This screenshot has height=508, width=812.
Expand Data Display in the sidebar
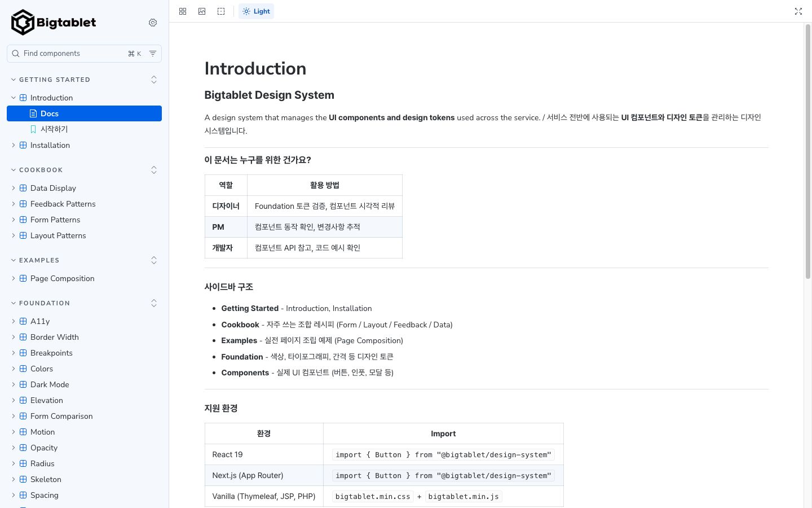click(85, 188)
